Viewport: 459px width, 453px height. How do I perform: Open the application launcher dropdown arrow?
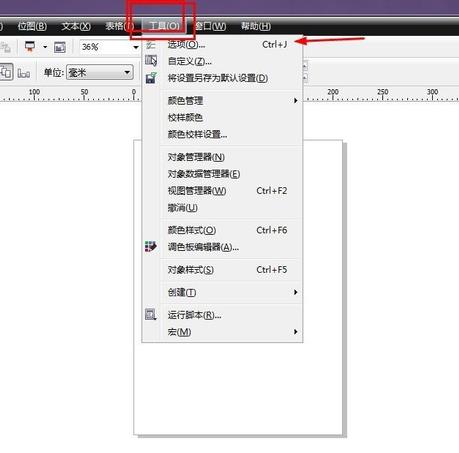click(x=45, y=47)
